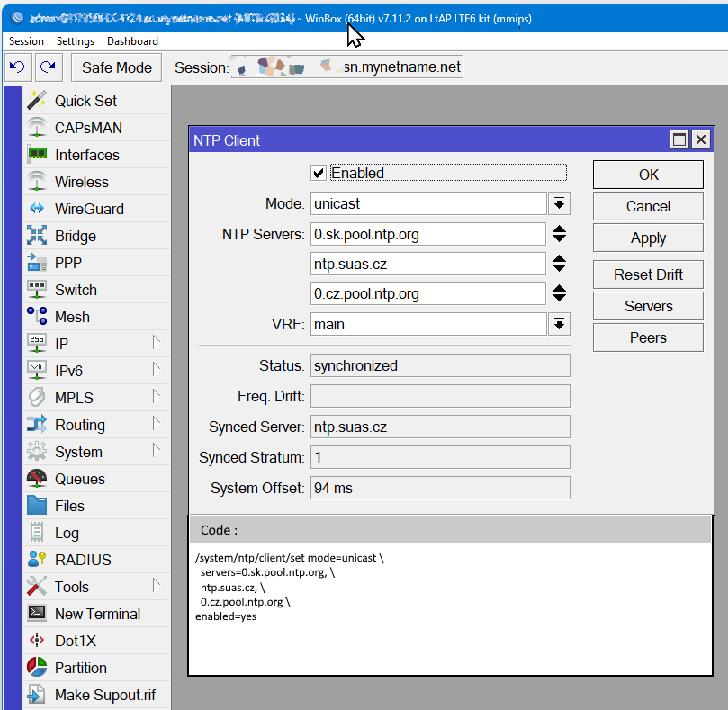This screenshot has width=728, height=710.
Task: Click up/down arrows beside 0.cz.pool.ntp.org
Action: [559, 293]
